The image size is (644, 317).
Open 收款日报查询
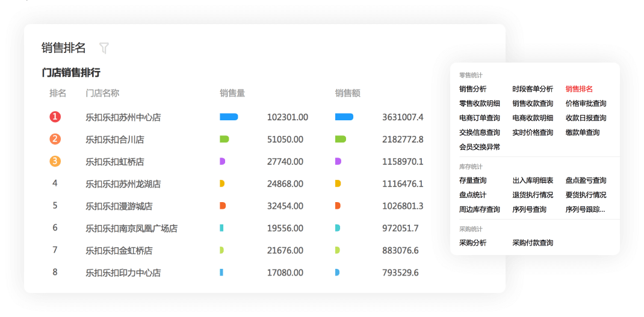tap(586, 118)
